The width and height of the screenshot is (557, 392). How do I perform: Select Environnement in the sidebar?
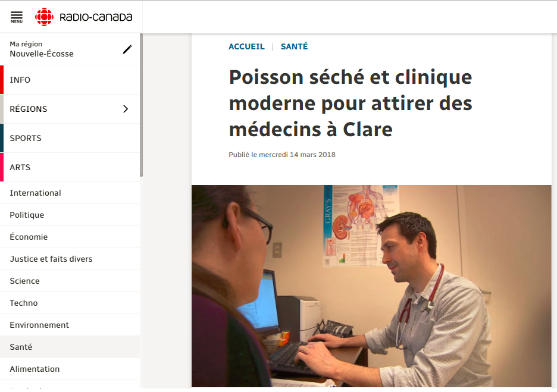pos(70,325)
